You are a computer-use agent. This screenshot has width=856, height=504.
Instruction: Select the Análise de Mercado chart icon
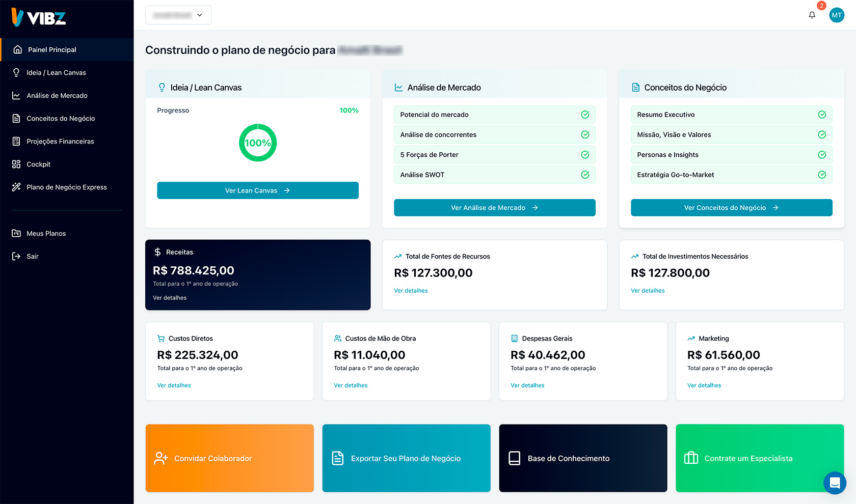click(16, 95)
